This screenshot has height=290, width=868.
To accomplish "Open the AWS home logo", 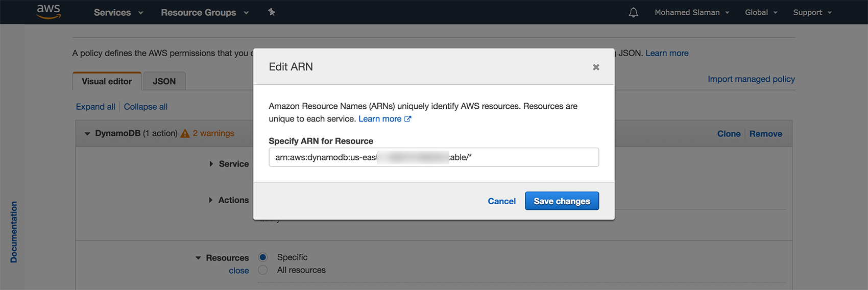I will pyautogui.click(x=49, y=12).
